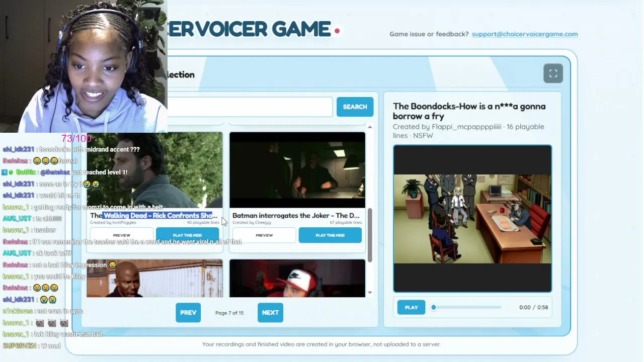Screen dimensions: 644x362
Task: Click the 'Page 7 of 15' indicator
Action: pos(229,313)
